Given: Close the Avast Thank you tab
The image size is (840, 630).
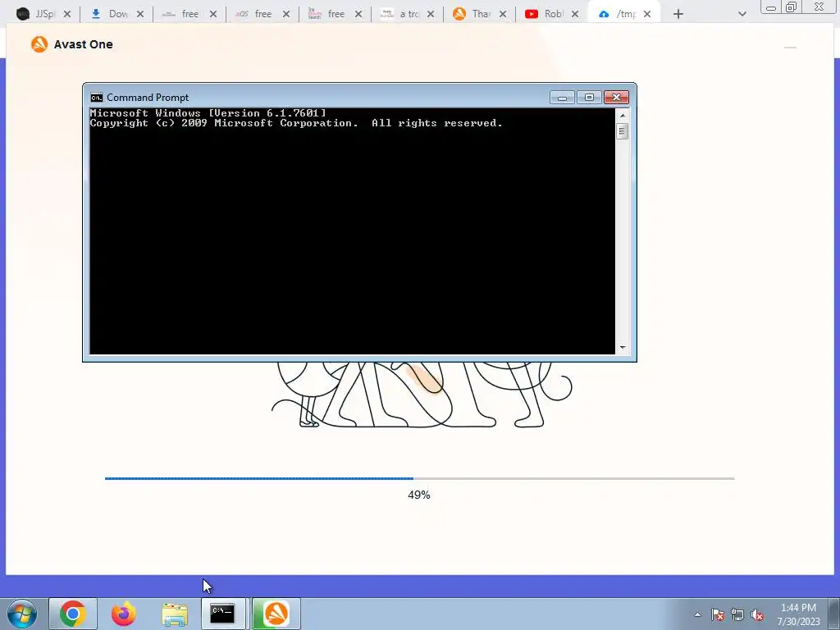Looking at the screenshot, I should 503,14.
